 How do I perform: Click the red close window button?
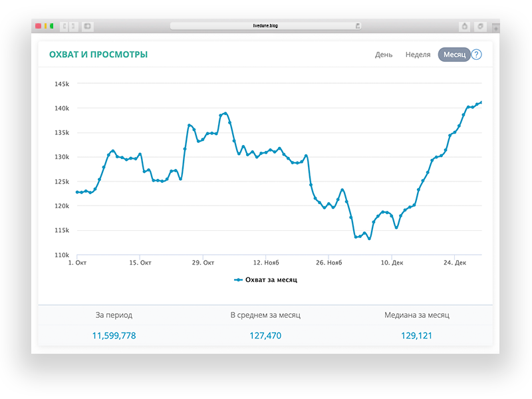click(39, 26)
